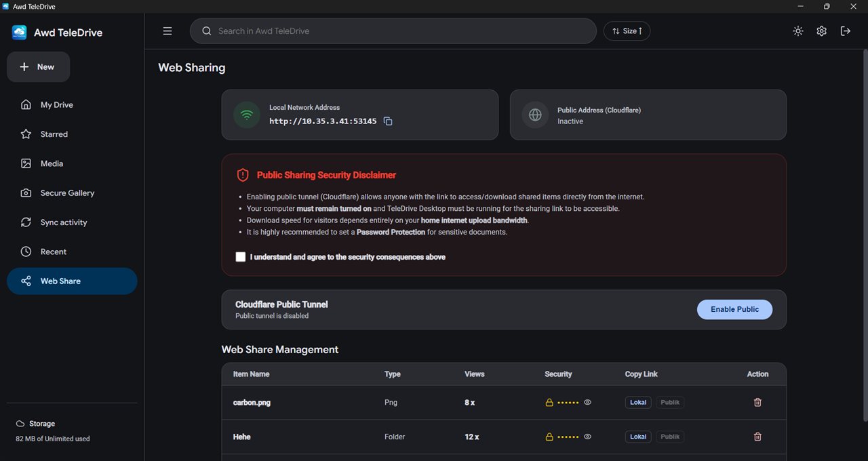Open the Media section
868x461 pixels.
[72, 163]
